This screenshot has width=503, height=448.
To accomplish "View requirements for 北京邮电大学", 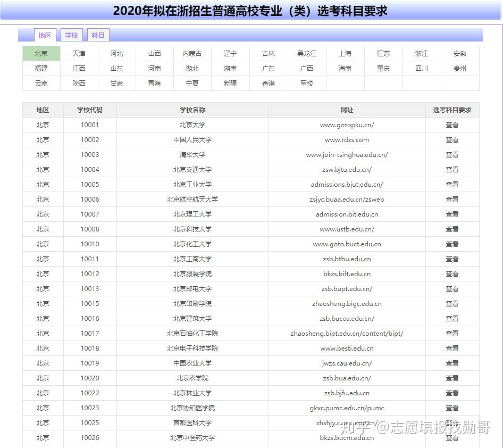I will click(452, 289).
